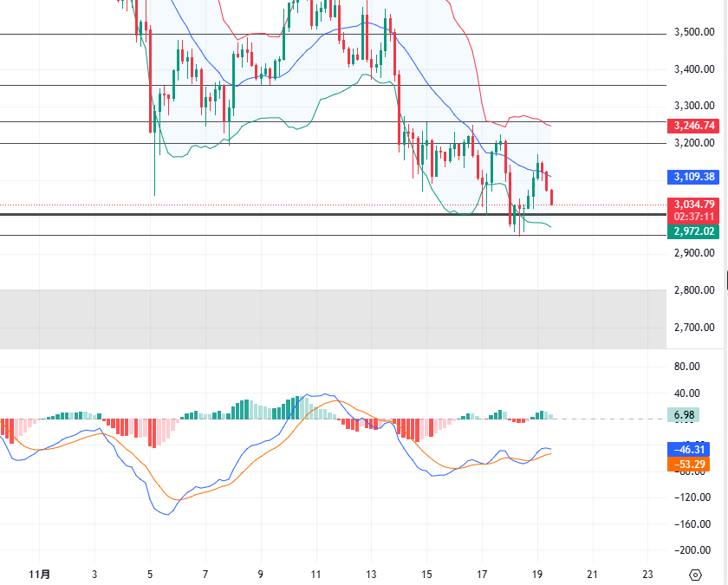This screenshot has height=585, width=728.
Task: Select the blue 3,109.38 middle band label
Action: (x=692, y=177)
